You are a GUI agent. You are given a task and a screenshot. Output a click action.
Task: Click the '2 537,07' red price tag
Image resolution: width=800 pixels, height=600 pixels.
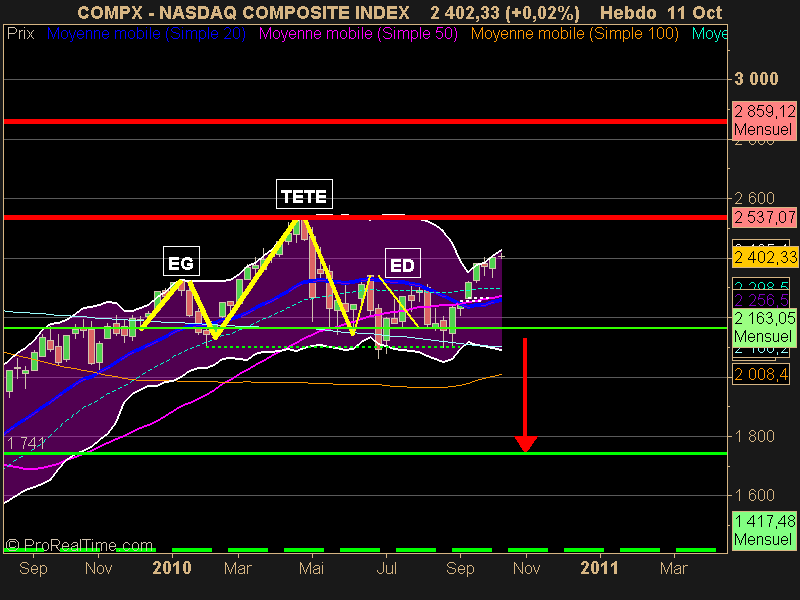tap(764, 218)
